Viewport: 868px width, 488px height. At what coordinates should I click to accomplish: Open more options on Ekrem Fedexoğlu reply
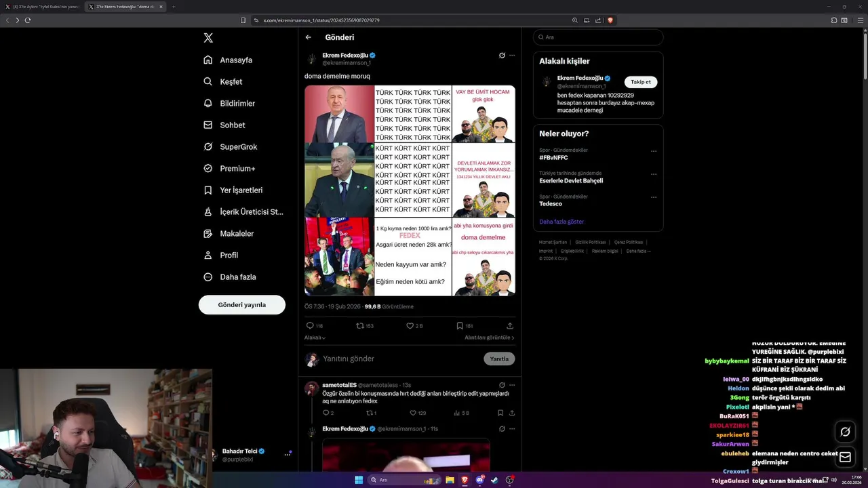tap(512, 429)
